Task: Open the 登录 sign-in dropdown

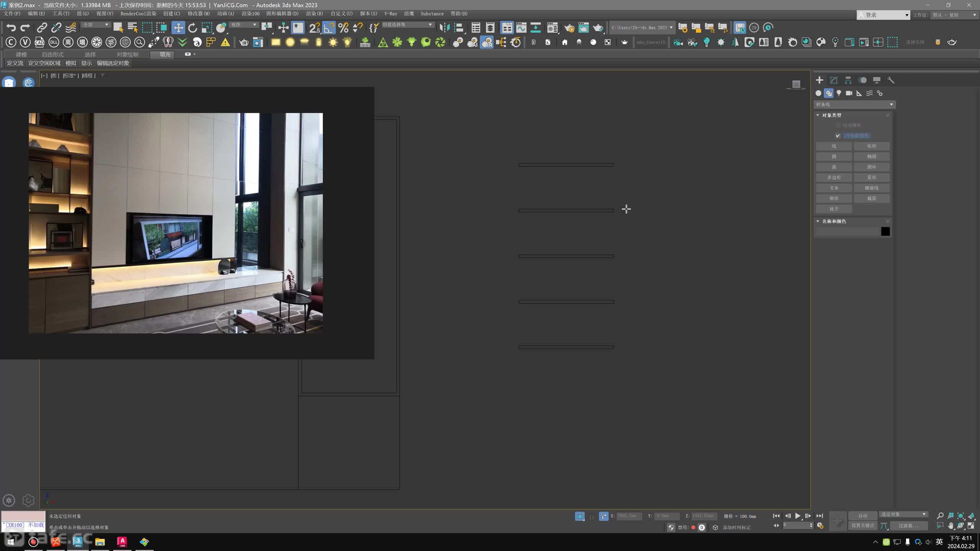Action: (883, 15)
